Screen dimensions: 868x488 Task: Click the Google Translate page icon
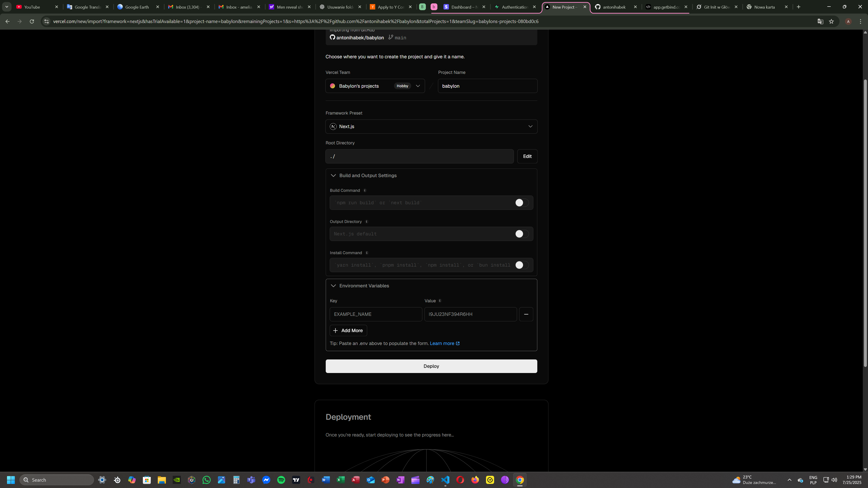(x=820, y=21)
